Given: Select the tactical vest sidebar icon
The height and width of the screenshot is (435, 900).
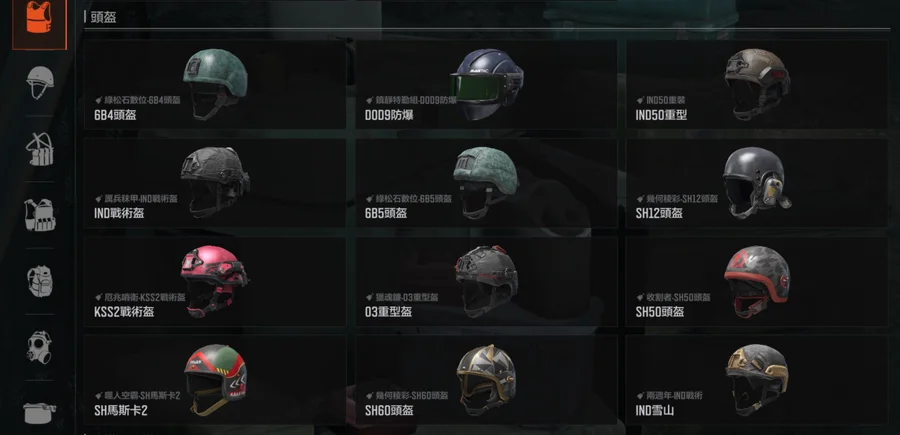Looking at the screenshot, I should (x=40, y=215).
